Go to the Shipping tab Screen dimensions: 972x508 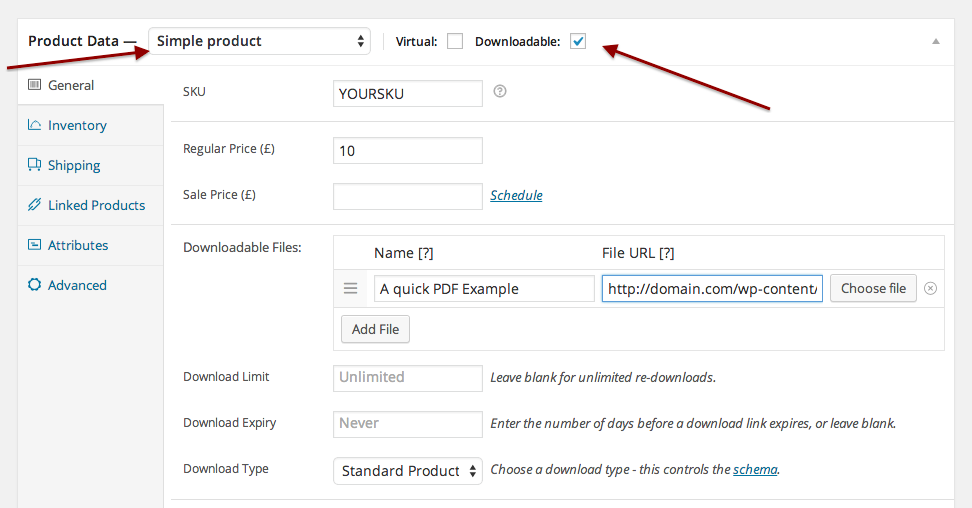click(x=91, y=165)
